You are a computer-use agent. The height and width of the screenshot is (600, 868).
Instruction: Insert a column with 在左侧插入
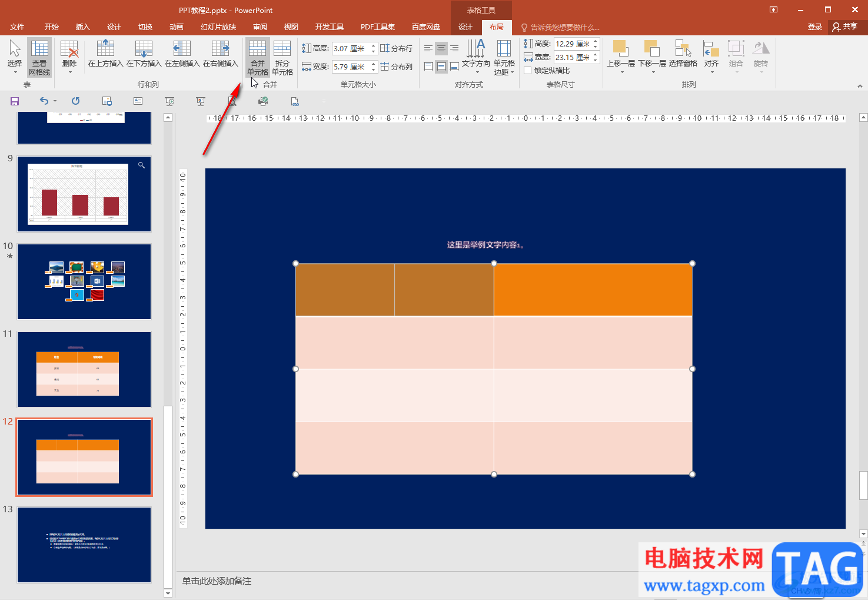(x=182, y=54)
